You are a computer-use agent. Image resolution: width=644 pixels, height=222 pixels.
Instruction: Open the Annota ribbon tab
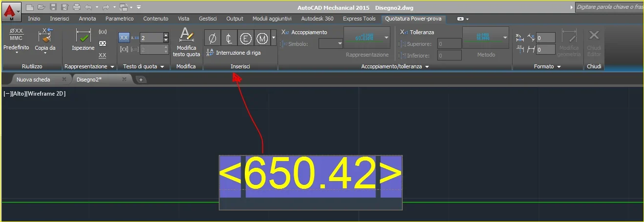click(x=87, y=19)
